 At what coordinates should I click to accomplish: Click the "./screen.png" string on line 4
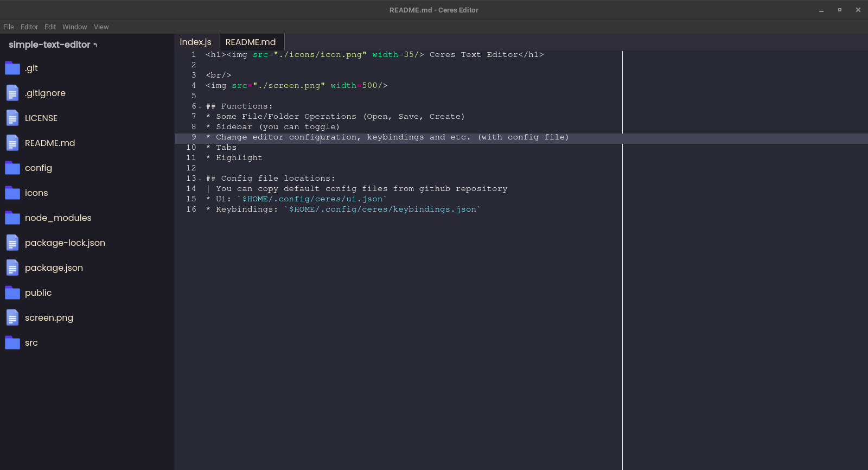[x=289, y=85]
